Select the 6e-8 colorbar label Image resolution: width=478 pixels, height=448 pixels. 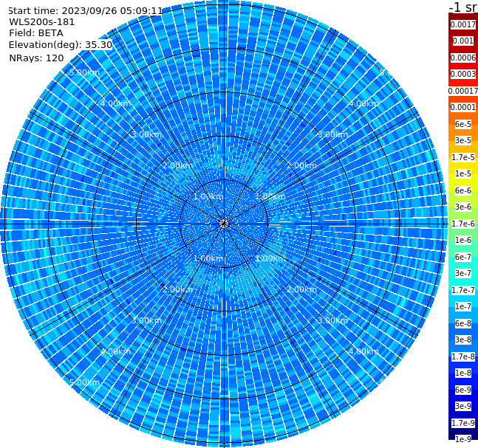coord(463,323)
